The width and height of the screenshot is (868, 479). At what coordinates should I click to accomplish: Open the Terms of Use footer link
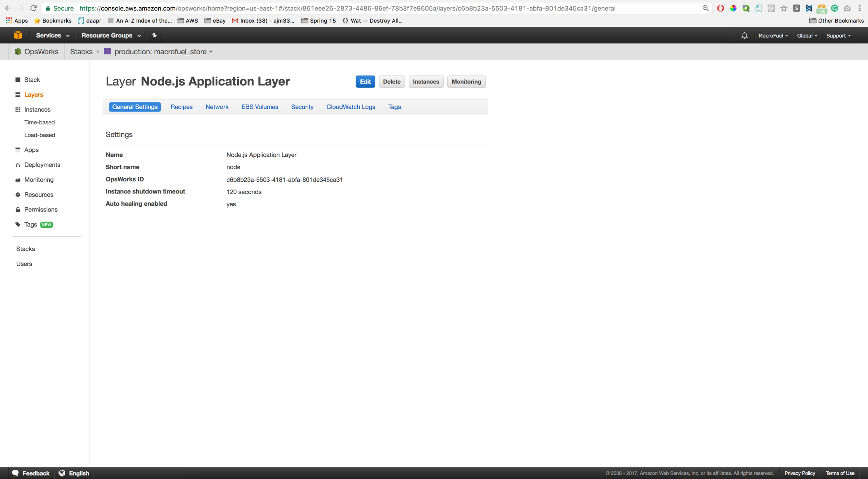840,473
